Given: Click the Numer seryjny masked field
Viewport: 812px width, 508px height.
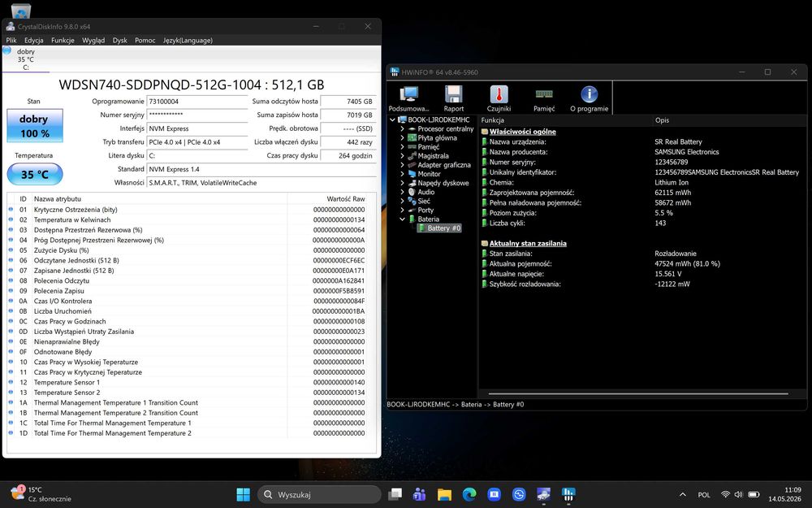Looking at the screenshot, I should click(197, 115).
